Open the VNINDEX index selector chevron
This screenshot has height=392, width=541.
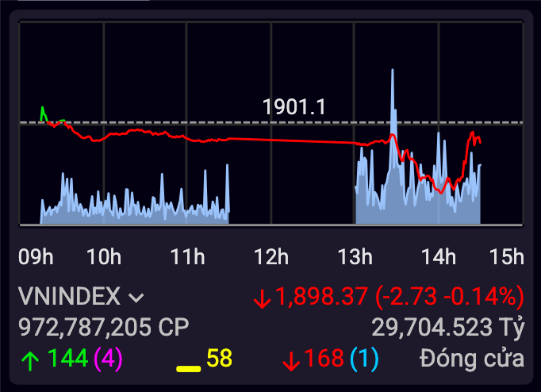pyautogui.click(x=136, y=298)
